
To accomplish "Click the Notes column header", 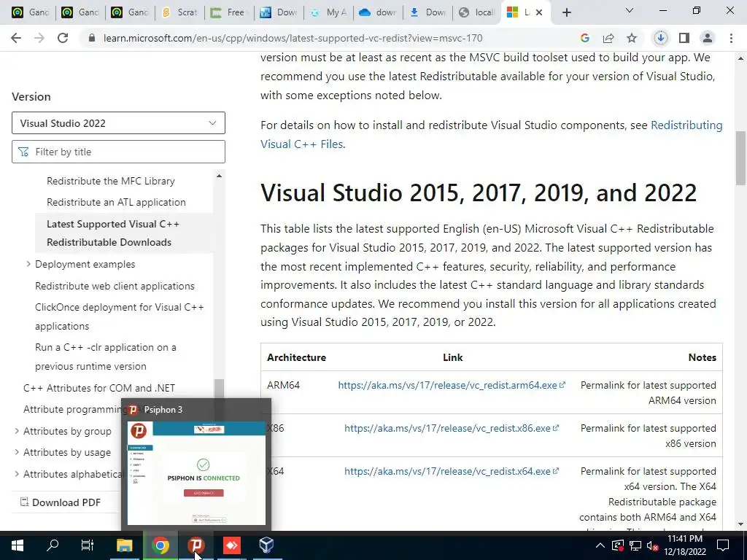I will [x=703, y=357].
